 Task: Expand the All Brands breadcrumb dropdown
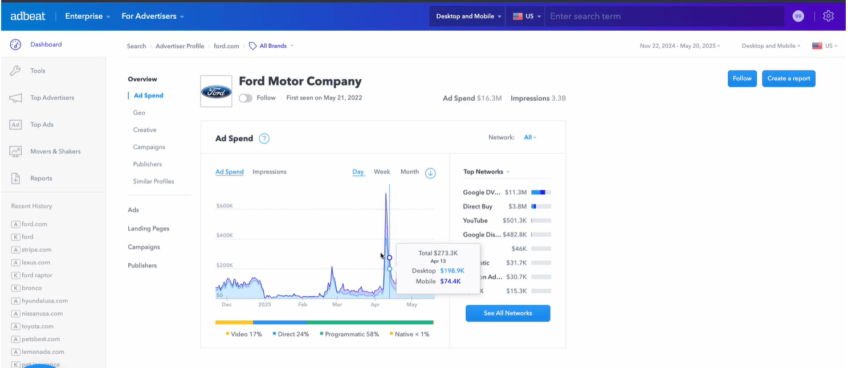pyautogui.click(x=271, y=46)
